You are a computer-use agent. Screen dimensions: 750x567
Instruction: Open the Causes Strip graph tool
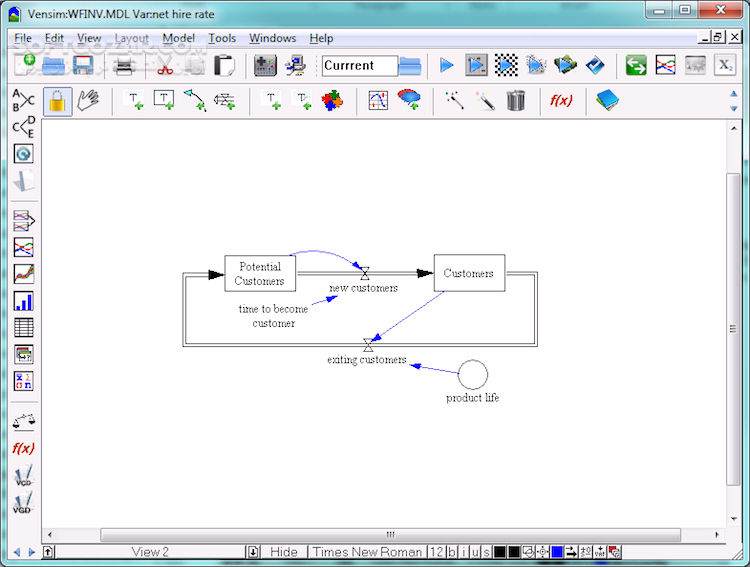coord(23,221)
